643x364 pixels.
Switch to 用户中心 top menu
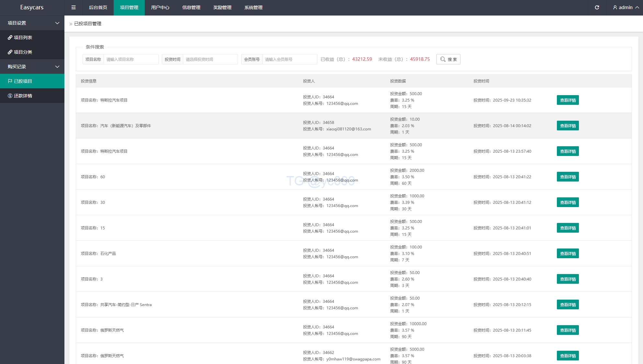click(160, 7)
